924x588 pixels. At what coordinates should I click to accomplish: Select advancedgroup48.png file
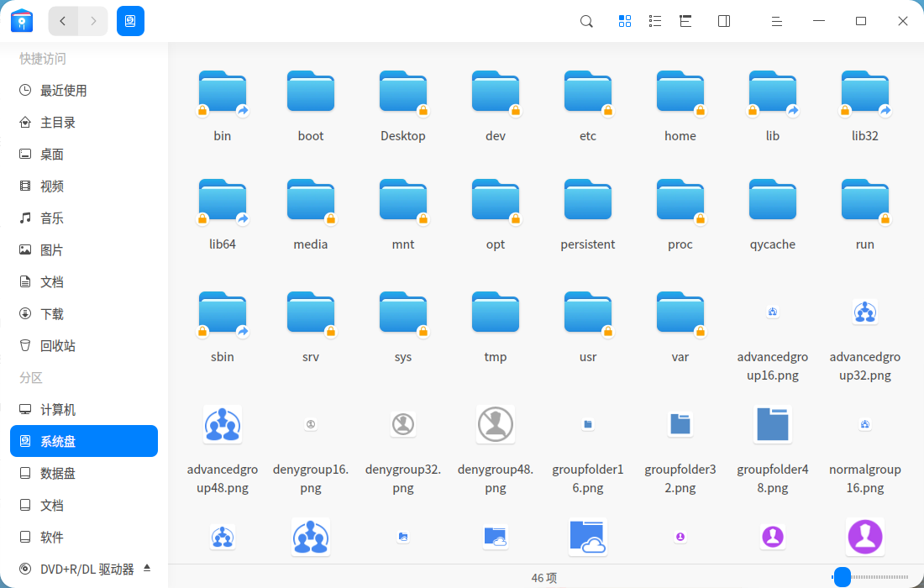point(222,424)
